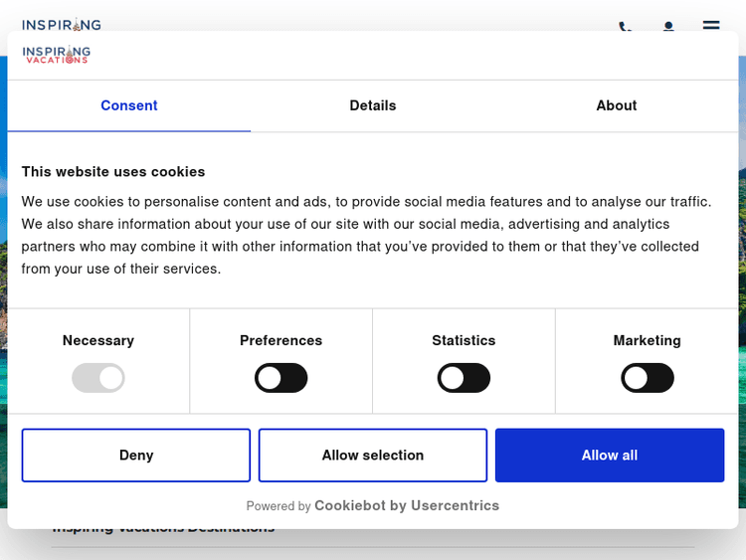Enable the Preferences cookies toggle
Image resolution: width=746 pixels, height=560 pixels.
281,378
